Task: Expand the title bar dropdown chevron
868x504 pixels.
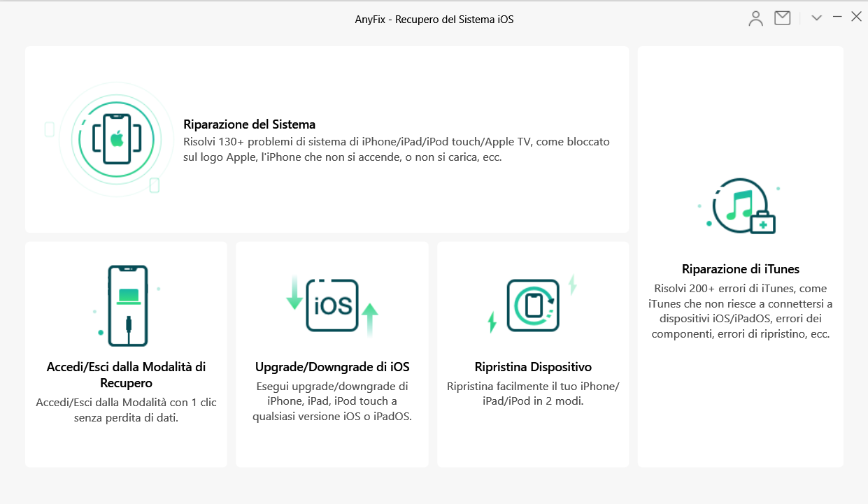Action: pos(816,18)
